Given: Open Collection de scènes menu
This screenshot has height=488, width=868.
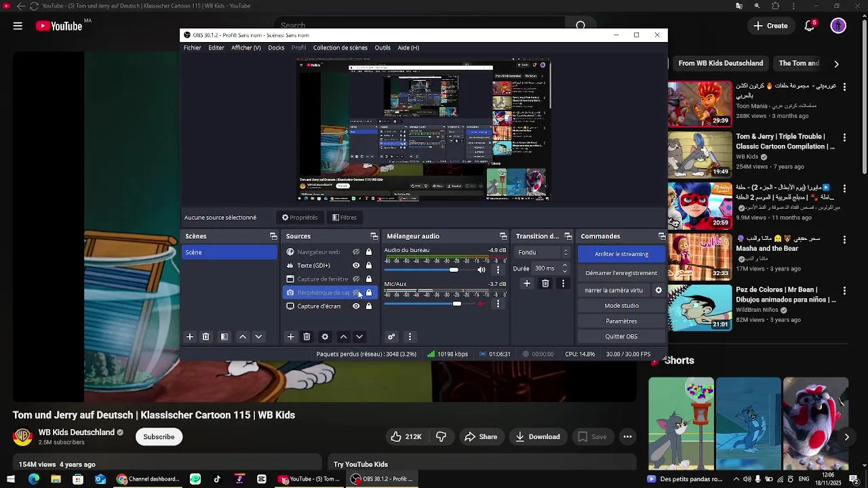Looking at the screenshot, I should (x=340, y=48).
